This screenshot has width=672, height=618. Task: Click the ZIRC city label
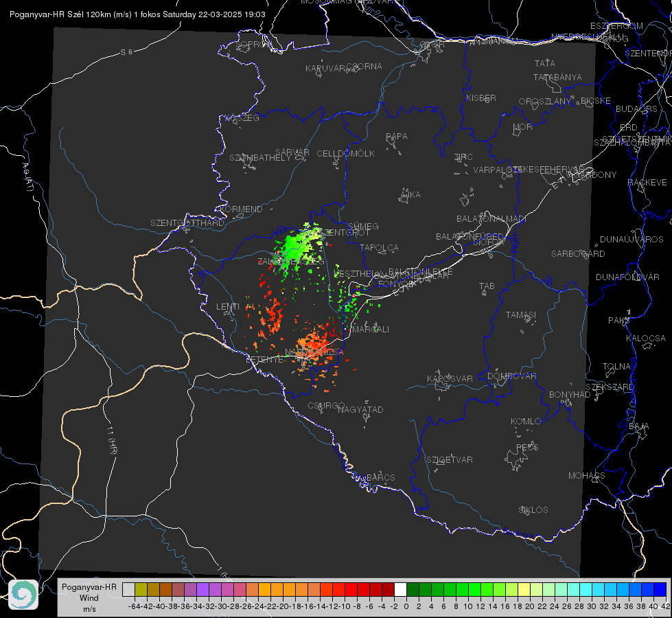[x=463, y=157]
